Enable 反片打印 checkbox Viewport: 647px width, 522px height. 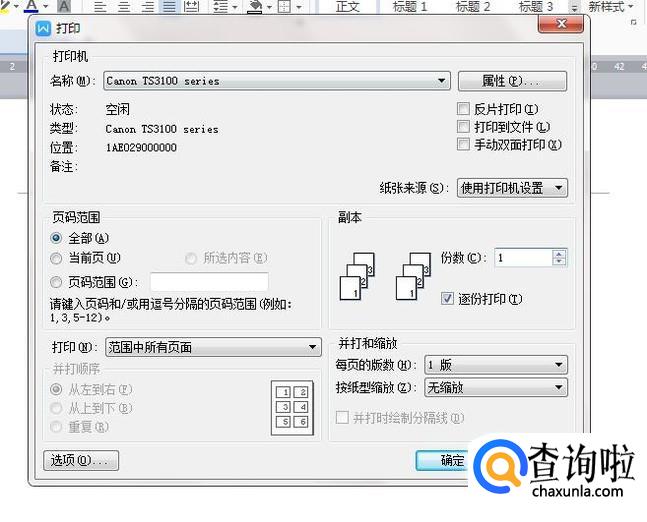pyautogui.click(x=463, y=109)
